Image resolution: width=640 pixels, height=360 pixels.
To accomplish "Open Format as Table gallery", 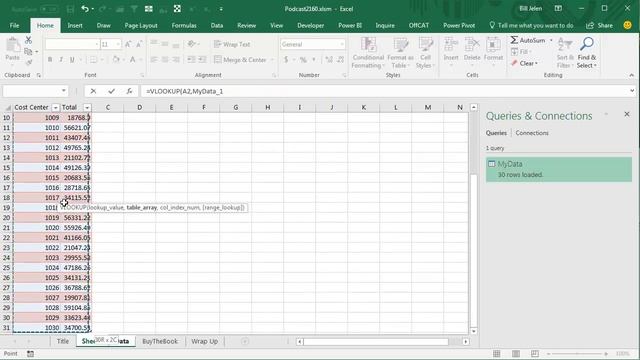I will pos(400,53).
